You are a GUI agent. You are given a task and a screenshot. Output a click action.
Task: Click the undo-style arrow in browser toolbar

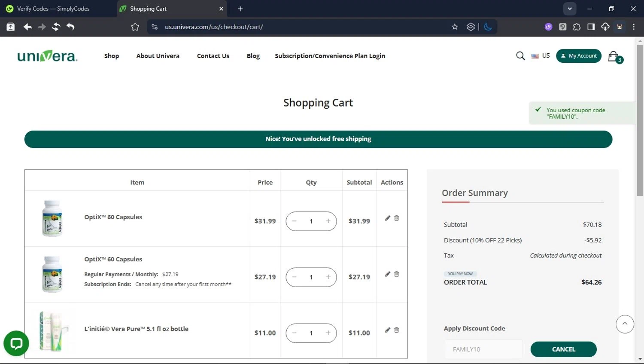[70, 27]
